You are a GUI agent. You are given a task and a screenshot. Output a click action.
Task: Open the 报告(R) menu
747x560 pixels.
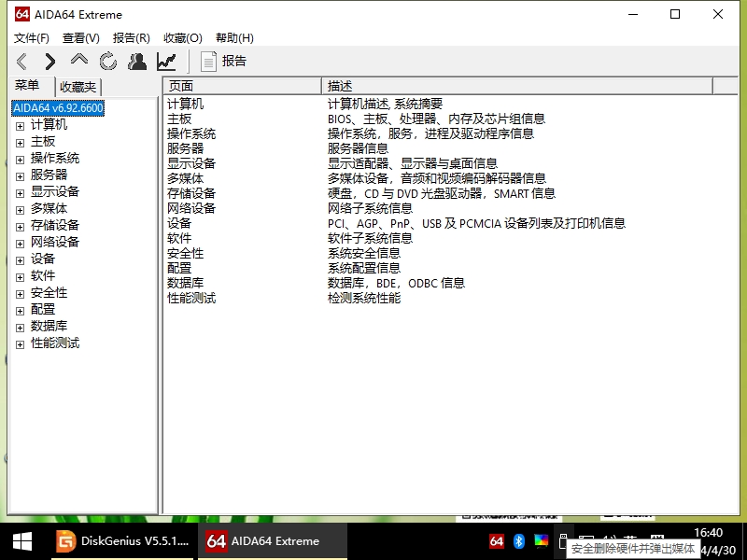tap(132, 38)
